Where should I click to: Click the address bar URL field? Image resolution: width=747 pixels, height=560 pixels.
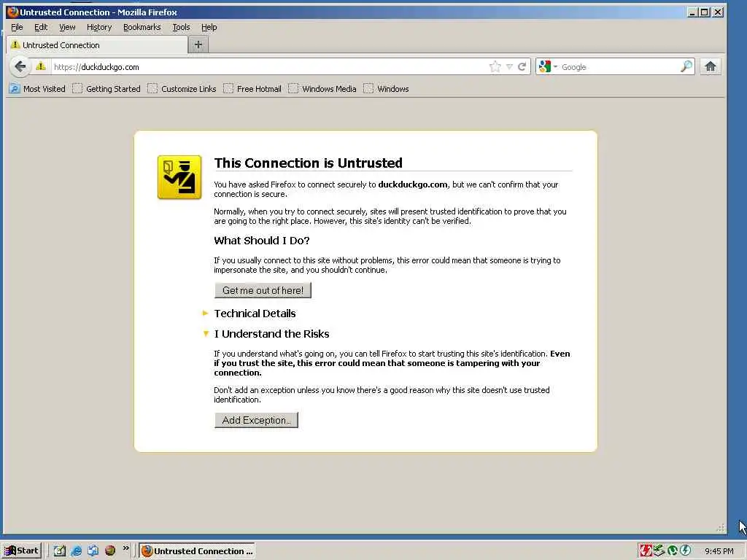click(269, 66)
